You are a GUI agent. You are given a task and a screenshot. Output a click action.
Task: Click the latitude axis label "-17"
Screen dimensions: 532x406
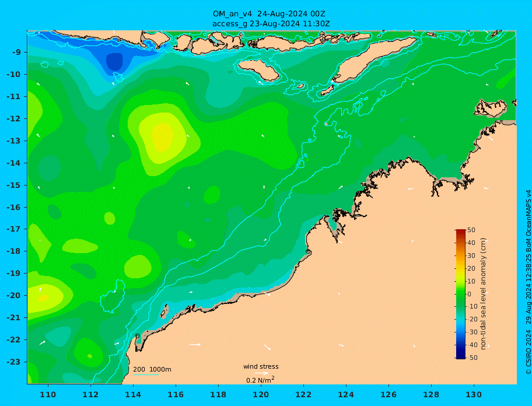(x=13, y=229)
